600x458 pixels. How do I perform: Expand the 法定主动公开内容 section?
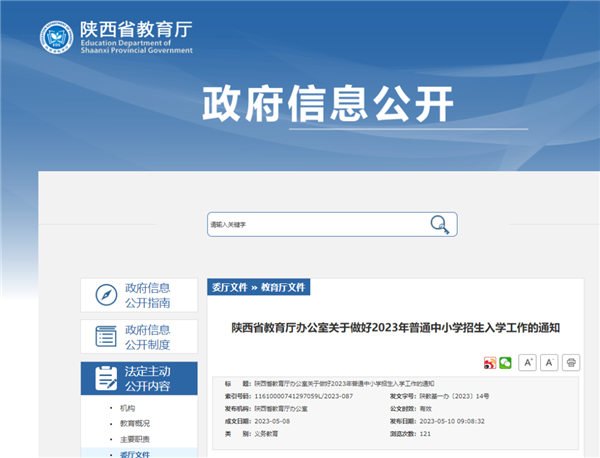pos(147,378)
